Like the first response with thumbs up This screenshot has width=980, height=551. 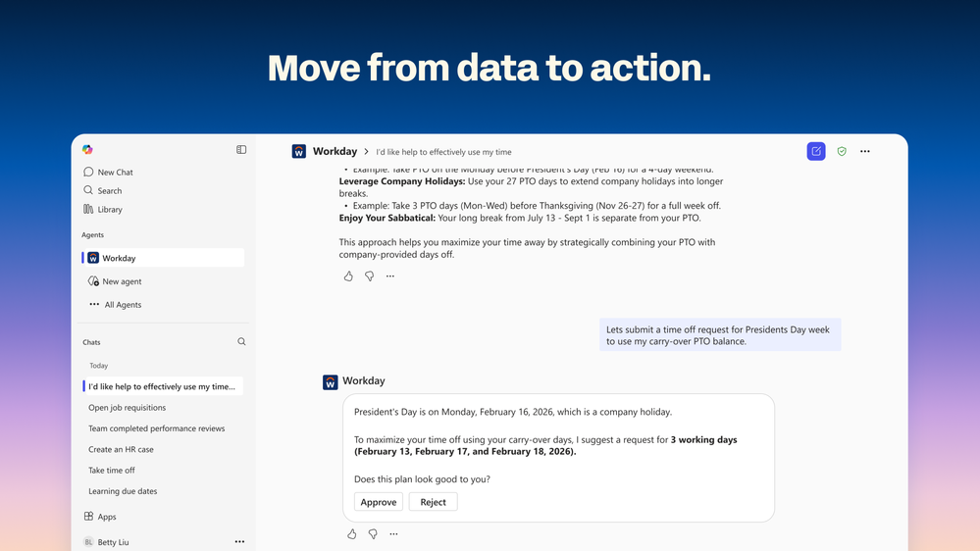pos(348,275)
